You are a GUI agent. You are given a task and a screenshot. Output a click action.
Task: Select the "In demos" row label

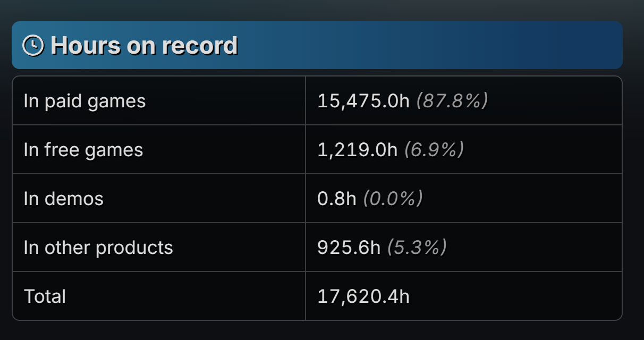[x=64, y=199]
